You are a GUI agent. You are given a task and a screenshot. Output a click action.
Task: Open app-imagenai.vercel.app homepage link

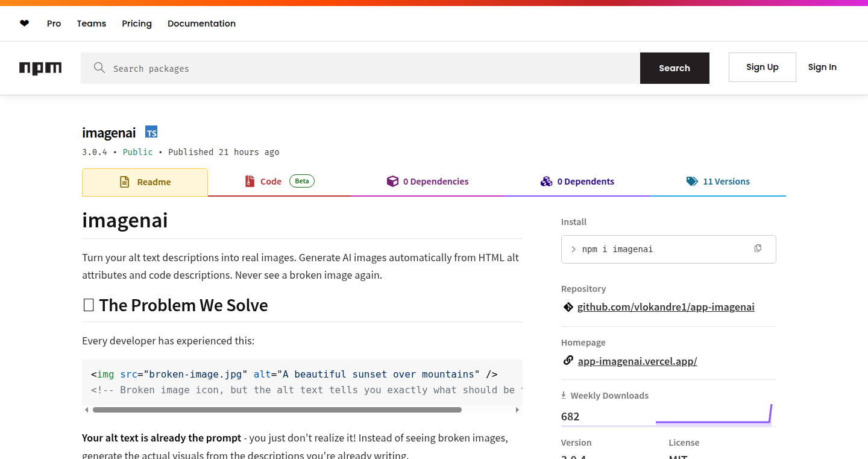637,361
